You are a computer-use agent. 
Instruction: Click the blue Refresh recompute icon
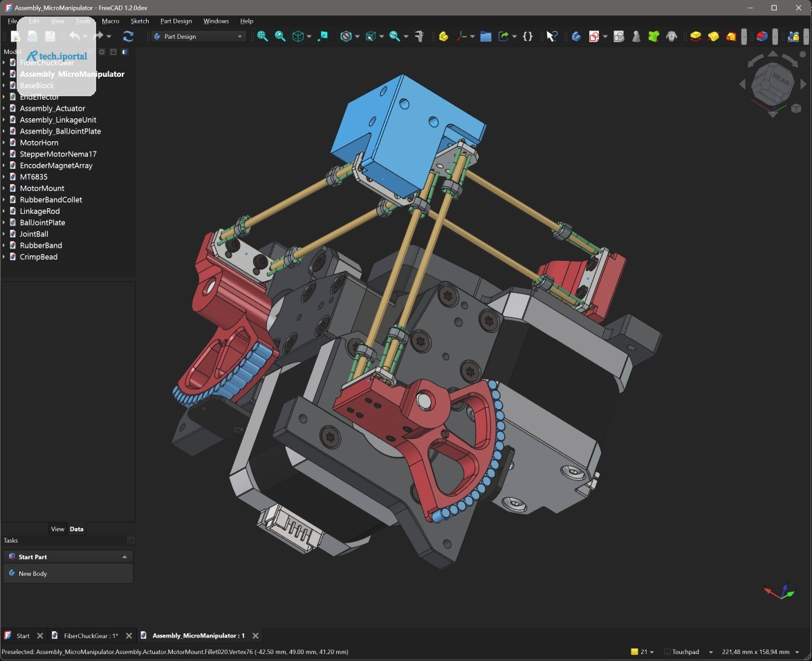pos(128,36)
